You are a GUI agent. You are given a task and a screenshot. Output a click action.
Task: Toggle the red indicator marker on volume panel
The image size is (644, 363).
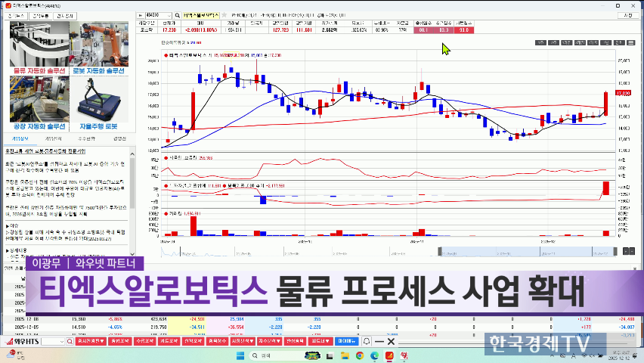point(166,214)
